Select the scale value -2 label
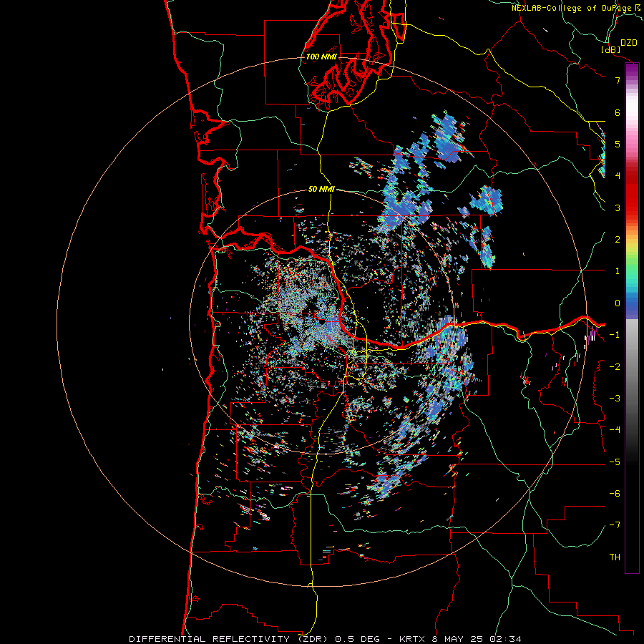The height and width of the screenshot is (644, 644). 615,367
